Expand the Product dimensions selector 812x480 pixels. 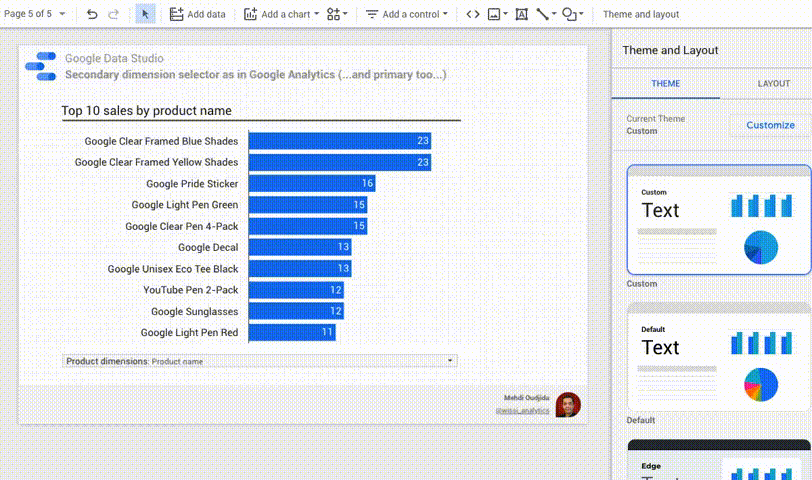[x=259, y=361]
